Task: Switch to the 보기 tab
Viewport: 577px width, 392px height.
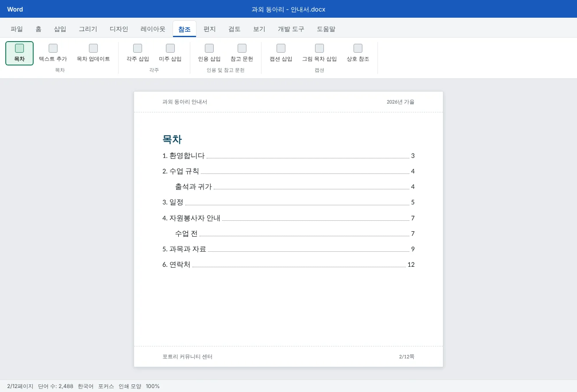Action: point(259,29)
